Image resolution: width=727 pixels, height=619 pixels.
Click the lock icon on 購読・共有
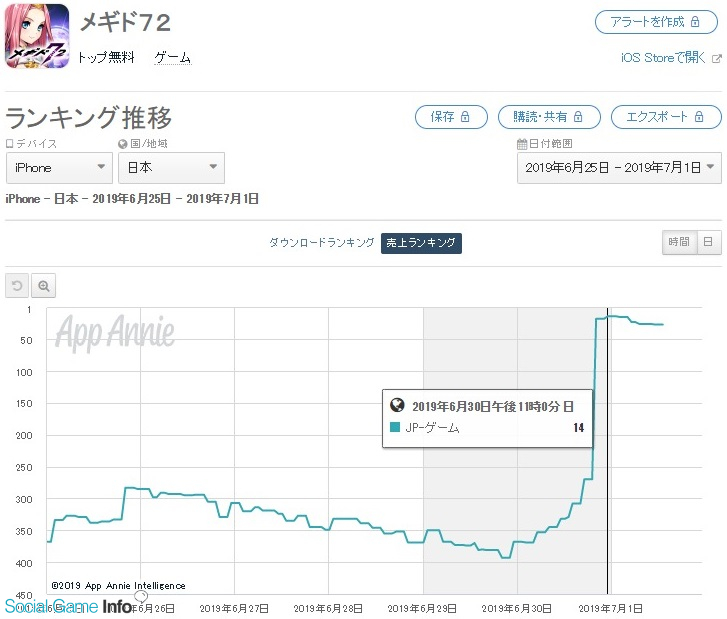coord(578,116)
